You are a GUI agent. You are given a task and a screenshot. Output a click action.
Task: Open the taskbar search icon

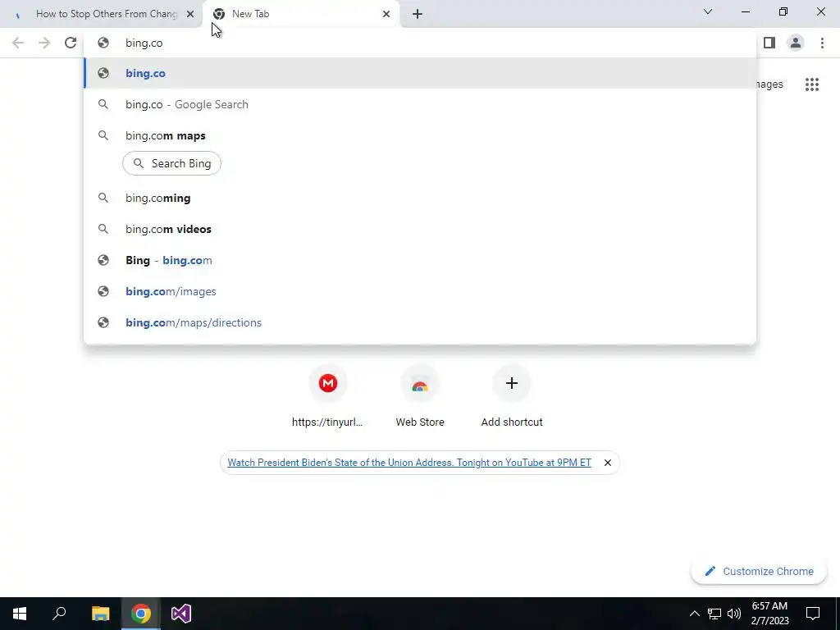(x=59, y=614)
